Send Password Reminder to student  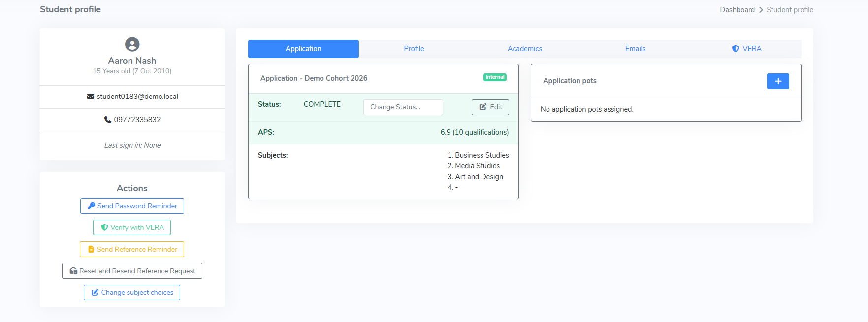pyautogui.click(x=132, y=206)
